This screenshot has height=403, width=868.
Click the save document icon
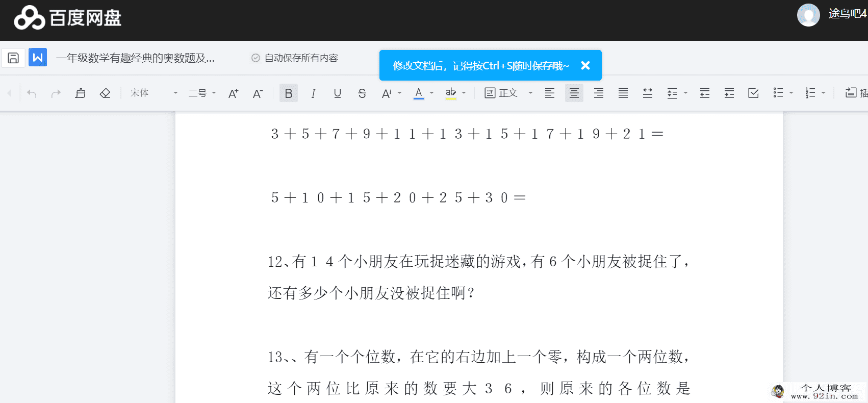[x=13, y=58]
